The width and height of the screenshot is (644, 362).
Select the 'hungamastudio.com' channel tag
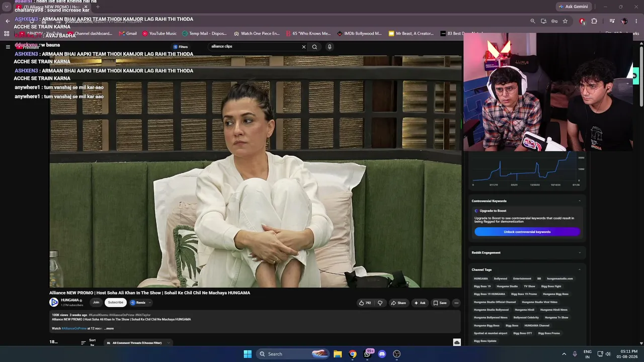coord(560,279)
